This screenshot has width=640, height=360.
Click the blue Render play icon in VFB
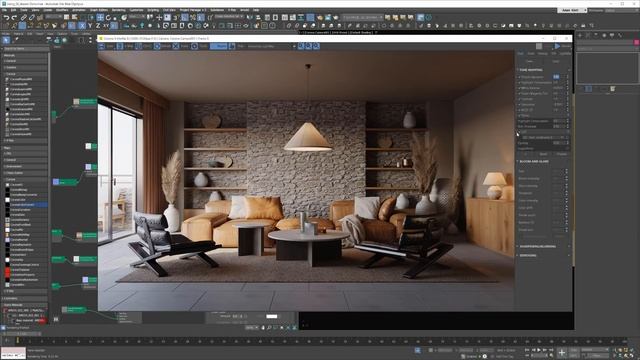pos(557,47)
